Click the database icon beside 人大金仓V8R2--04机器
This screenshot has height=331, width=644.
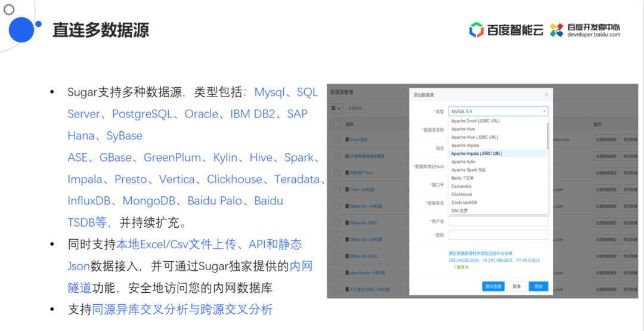(x=347, y=289)
